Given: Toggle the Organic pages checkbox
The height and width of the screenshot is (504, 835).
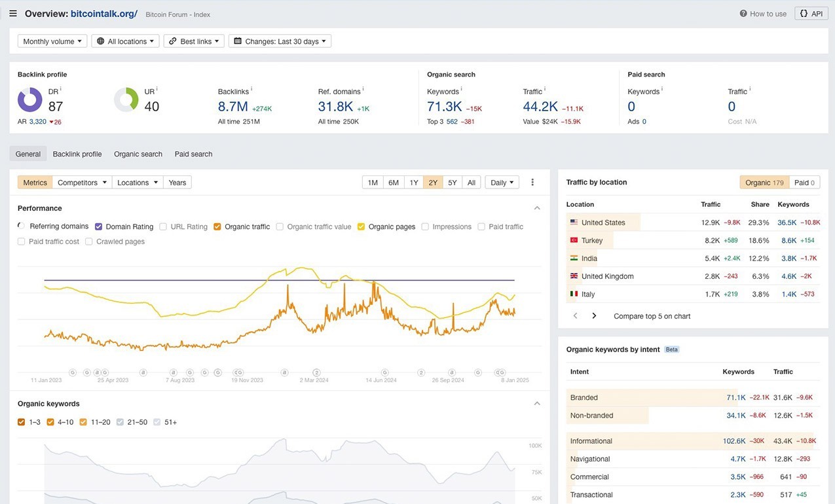Looking at the screenshot, I should [x=361, y=226].
